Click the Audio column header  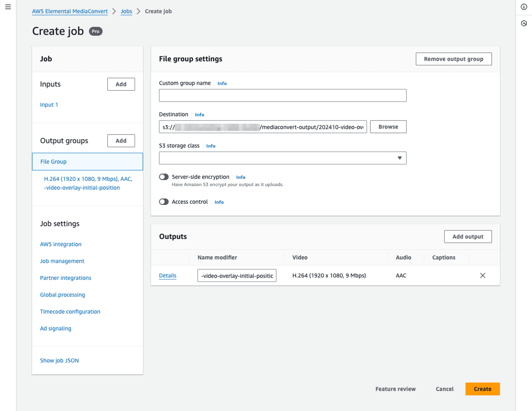point(403,257)
